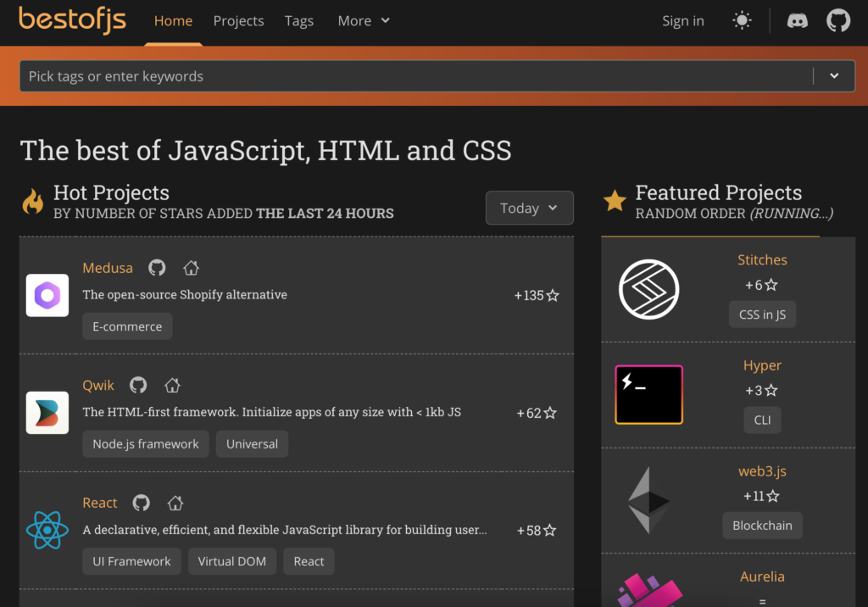Open the Stitches featured project logo
The width and height of the screenshot is (868, 607).
[x=648, y=289]
